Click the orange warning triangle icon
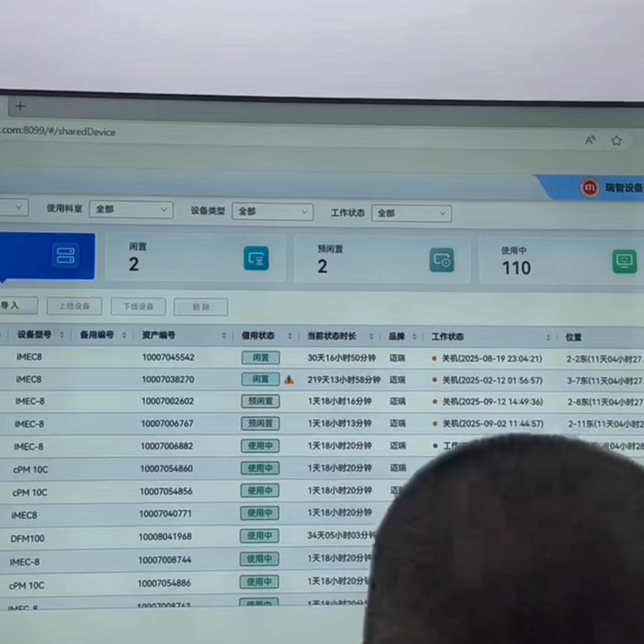 pyautogui.click(x=289, y=380)
